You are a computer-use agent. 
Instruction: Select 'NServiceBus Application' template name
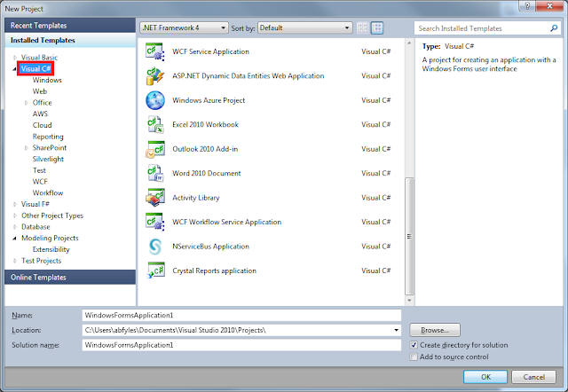click(210, 247)
